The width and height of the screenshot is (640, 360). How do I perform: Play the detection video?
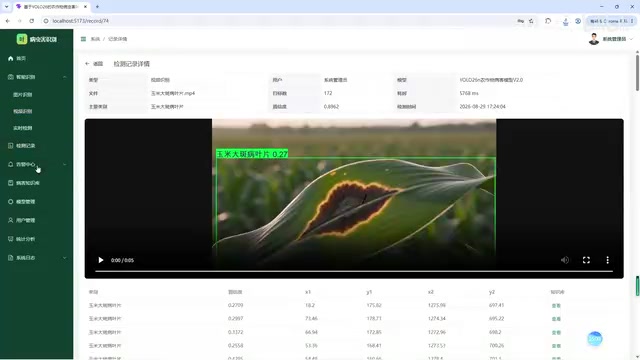tap(101, 260)
